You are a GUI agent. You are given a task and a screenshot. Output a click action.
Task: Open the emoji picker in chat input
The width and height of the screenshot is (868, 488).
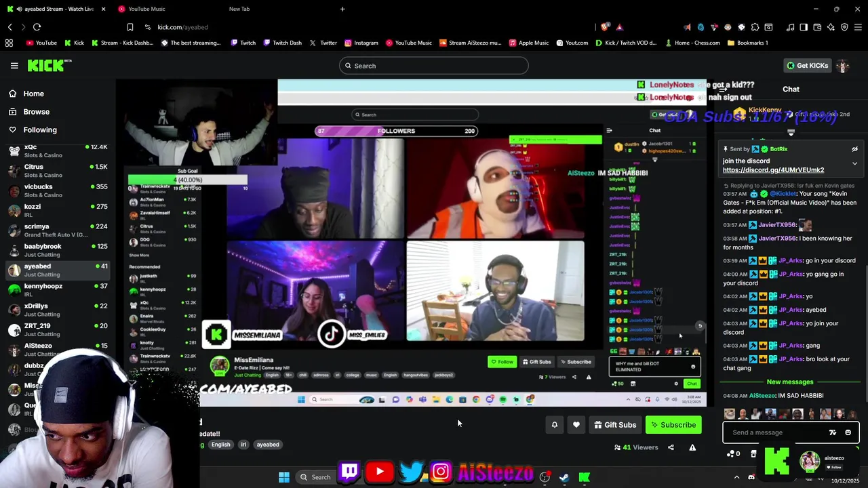pos(848,432)
